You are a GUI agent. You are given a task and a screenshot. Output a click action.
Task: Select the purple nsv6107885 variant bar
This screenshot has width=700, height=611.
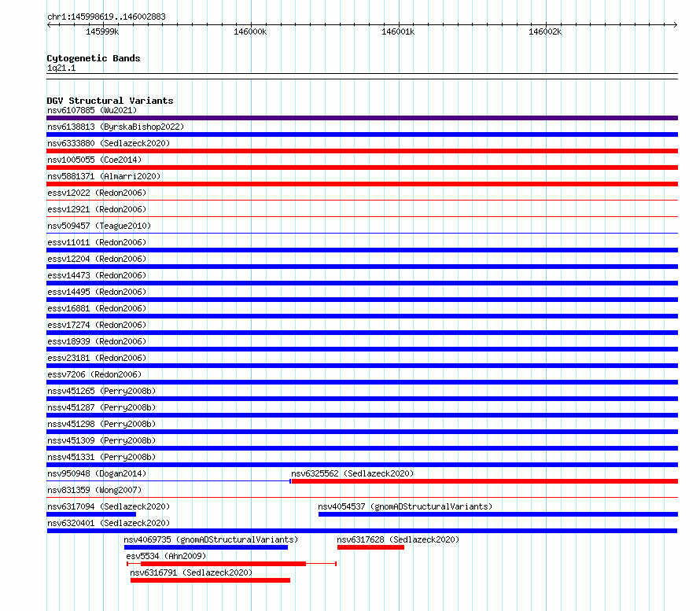(362, 118)
